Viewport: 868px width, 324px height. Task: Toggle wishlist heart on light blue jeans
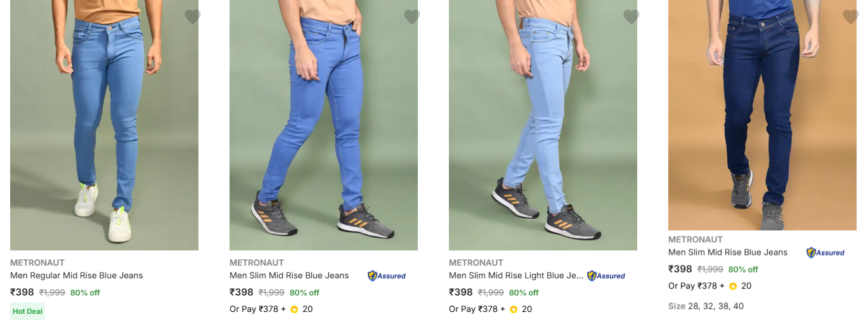point(632,17)
